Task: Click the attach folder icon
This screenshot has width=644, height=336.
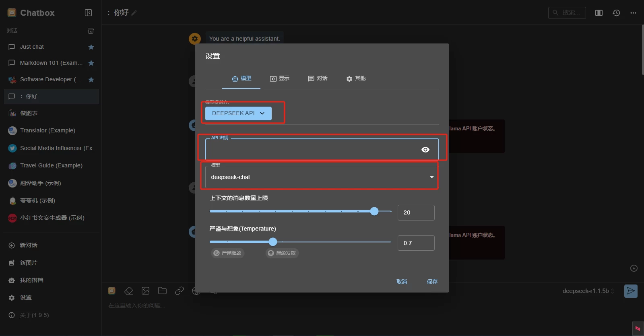Action: pyautogui.click(x=163, y=291)
